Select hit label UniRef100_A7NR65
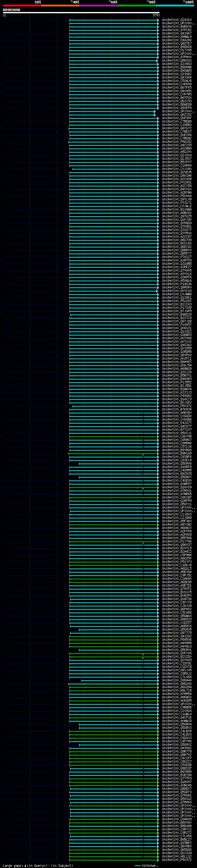This screenshot has width=197, height=868. pyautogui.click(x=176, y=494)
